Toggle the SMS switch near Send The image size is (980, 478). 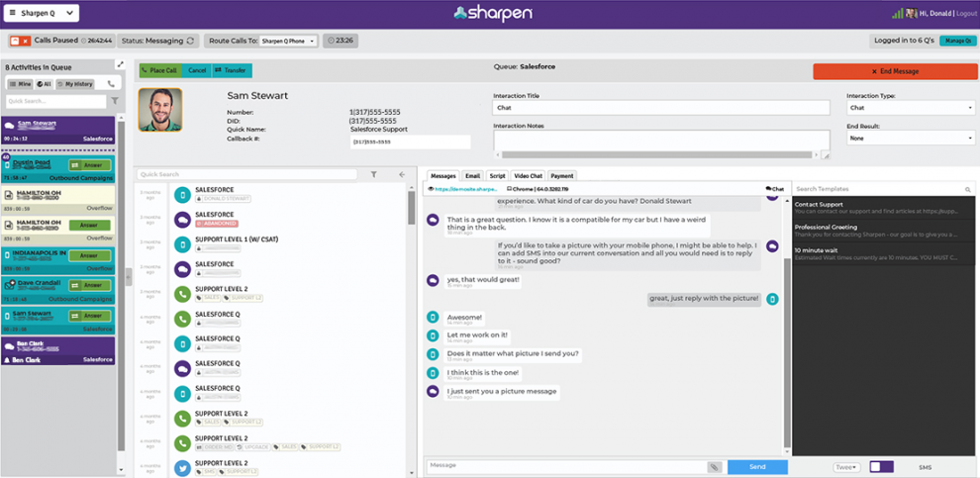(x=882, y=467)
